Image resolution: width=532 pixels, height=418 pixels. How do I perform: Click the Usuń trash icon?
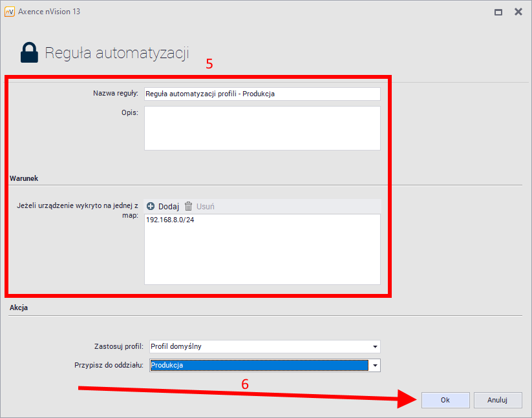point(187,206)
